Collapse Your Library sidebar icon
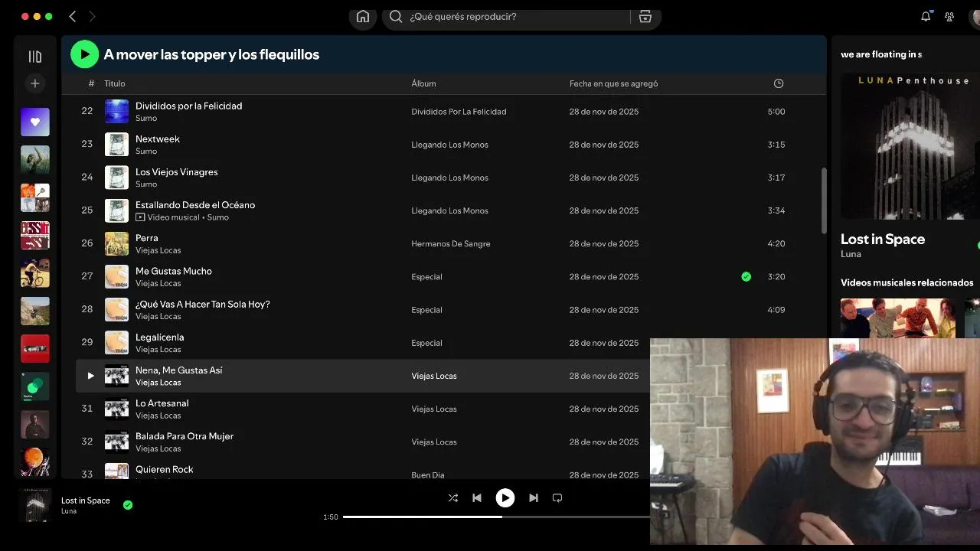 pos(35,57)
